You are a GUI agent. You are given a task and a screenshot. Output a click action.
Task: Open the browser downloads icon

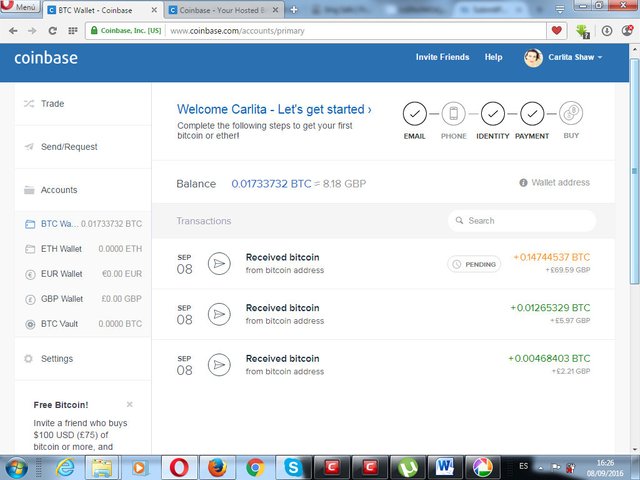[x=607, y=31]
